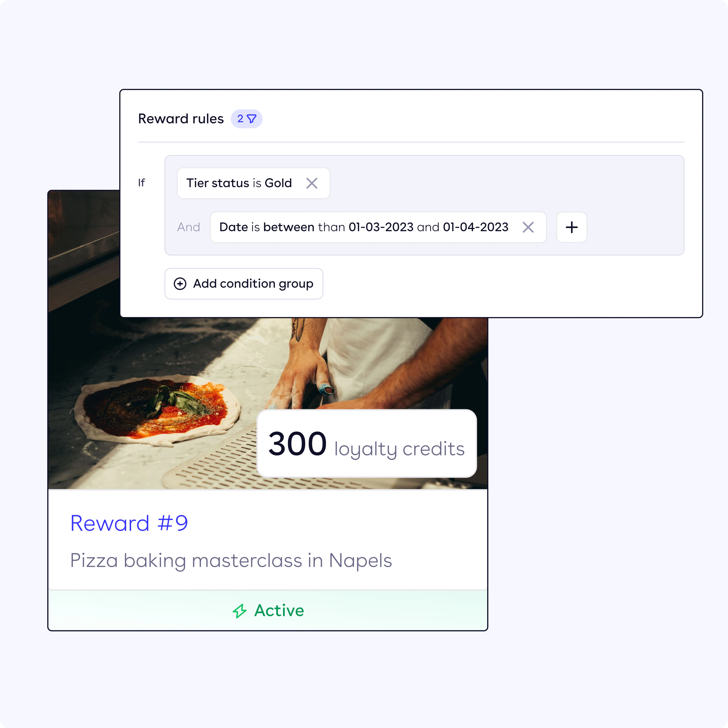Click the Active status bar

coord(268,610)
